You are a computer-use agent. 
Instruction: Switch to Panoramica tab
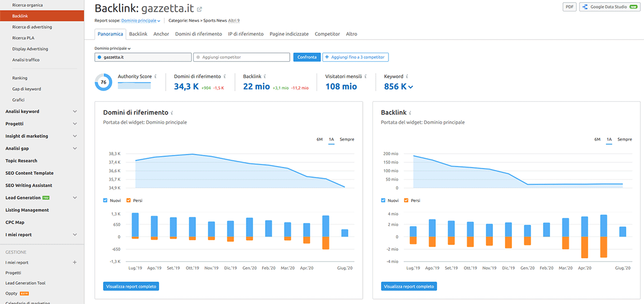point(111,34)
